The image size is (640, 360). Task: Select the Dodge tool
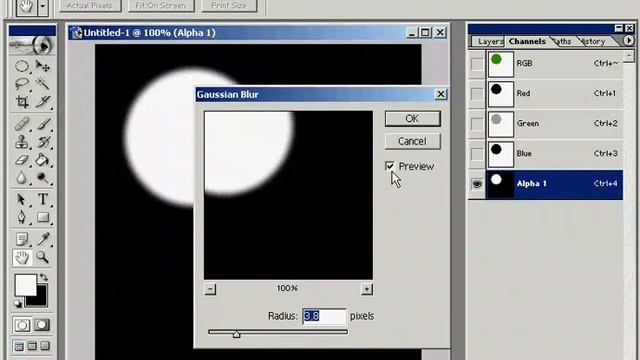point(42,178)
